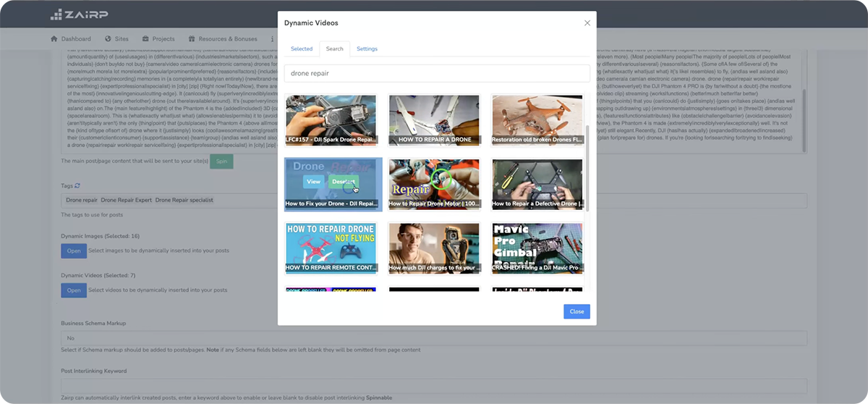Select the 'How to Repair a Defective Drone' thumbnail
Viewport: 868px width, 404px height.
coord(537,183)
